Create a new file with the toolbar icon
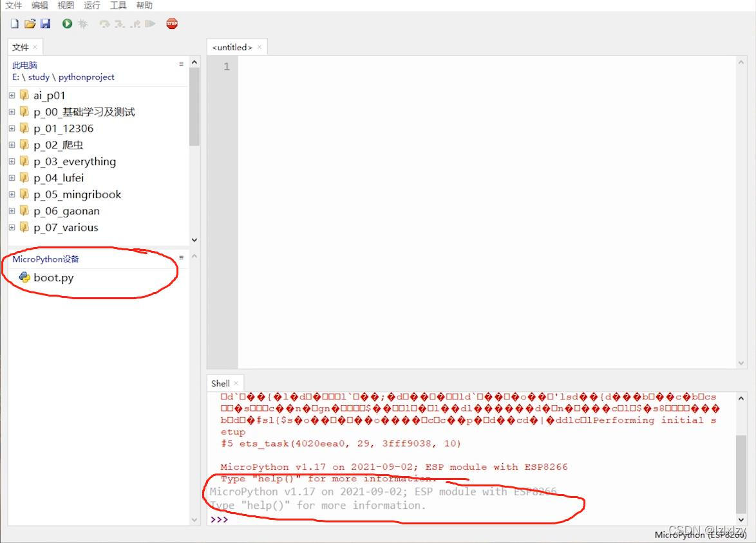Viewport: 756px width, 543px height. pos(14,24)
